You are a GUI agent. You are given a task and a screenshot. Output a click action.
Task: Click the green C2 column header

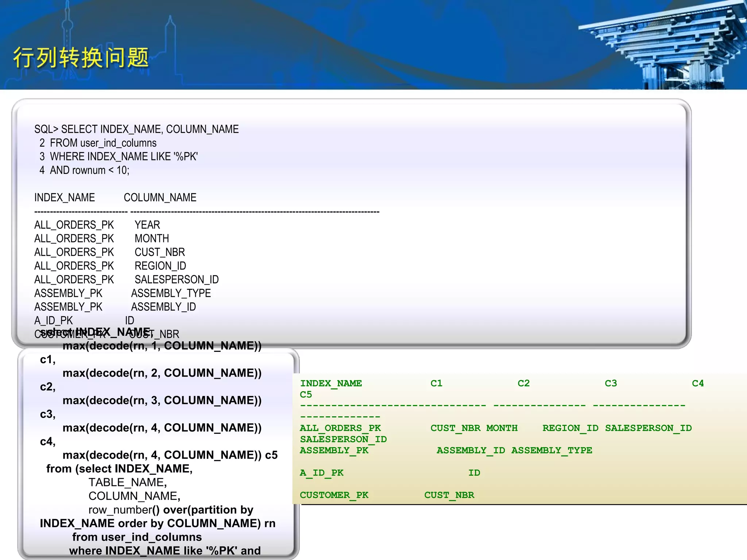point(523,383)
